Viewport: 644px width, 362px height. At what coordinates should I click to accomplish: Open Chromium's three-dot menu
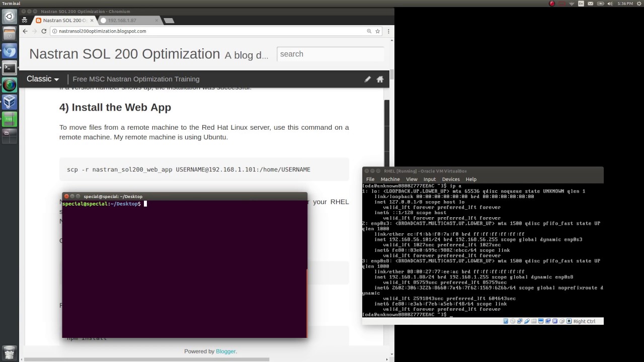388,31
